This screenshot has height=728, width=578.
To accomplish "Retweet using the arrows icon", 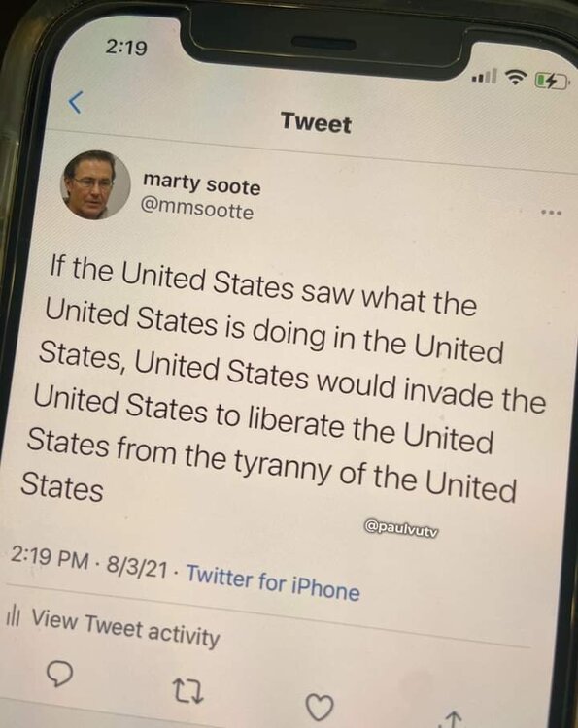I will pyautogui.click(x=187, y=691).
